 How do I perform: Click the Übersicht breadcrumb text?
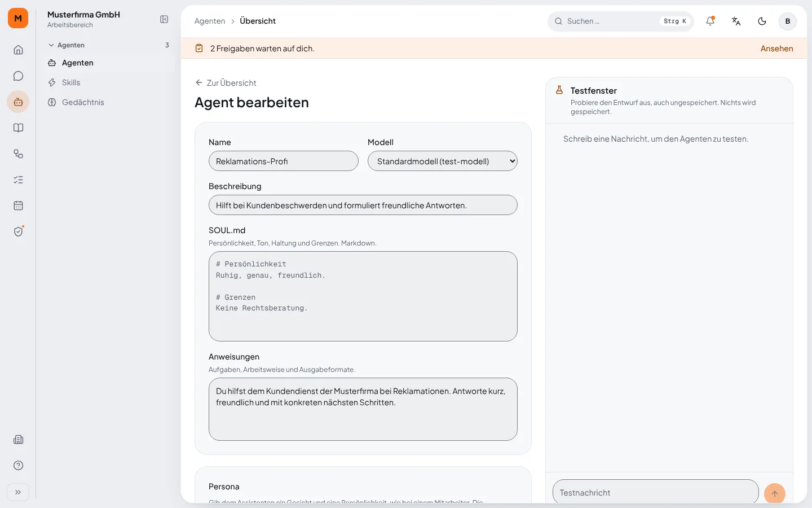tap(258, 21)
